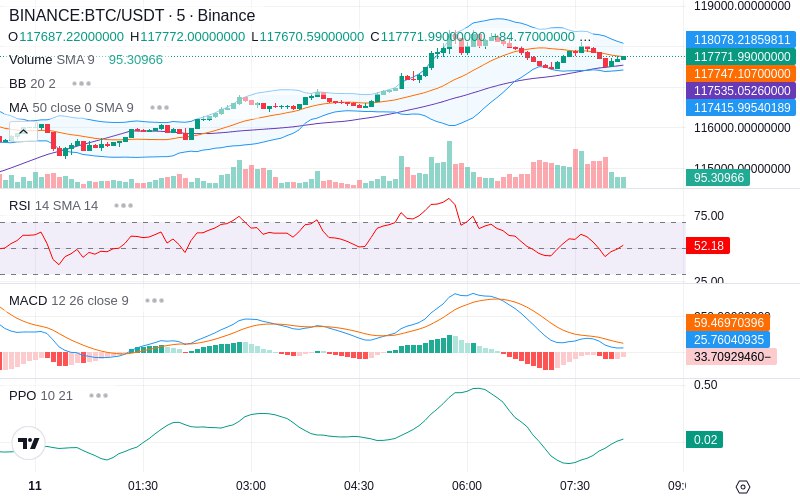Viewport: 800px width, 500px height.
Task: Click the open price value 117687.22
Action: (71, 37)
